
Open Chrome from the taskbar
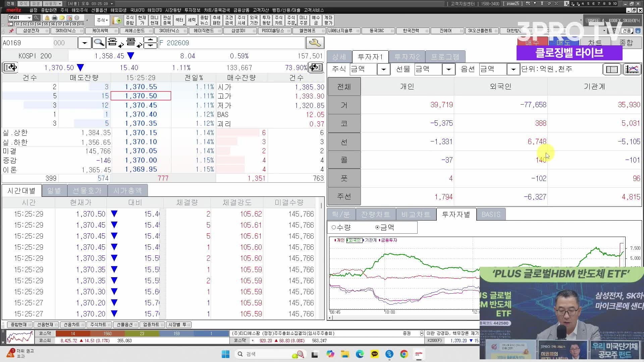click(404, 354)
